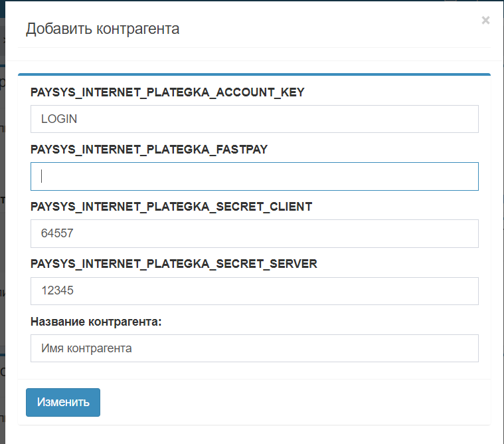Click the Добавить контрагента dialog title
This screenshot has width=504, height=444.
click(102, 29)
